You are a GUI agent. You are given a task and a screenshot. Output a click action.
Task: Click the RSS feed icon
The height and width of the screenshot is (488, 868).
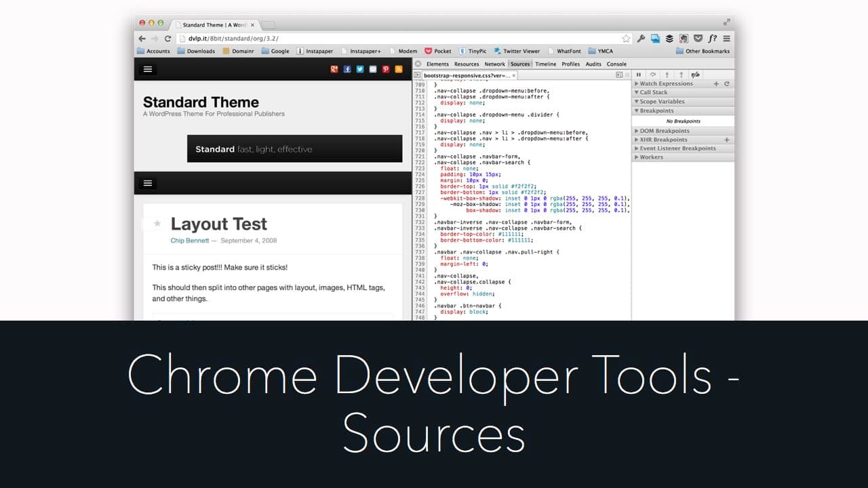pos(399,69)
